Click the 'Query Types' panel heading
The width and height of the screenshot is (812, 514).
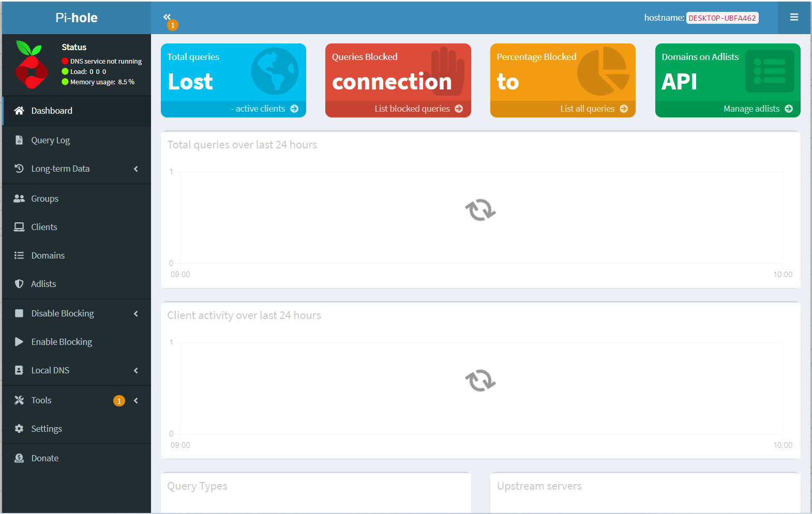tap(197, 486)
